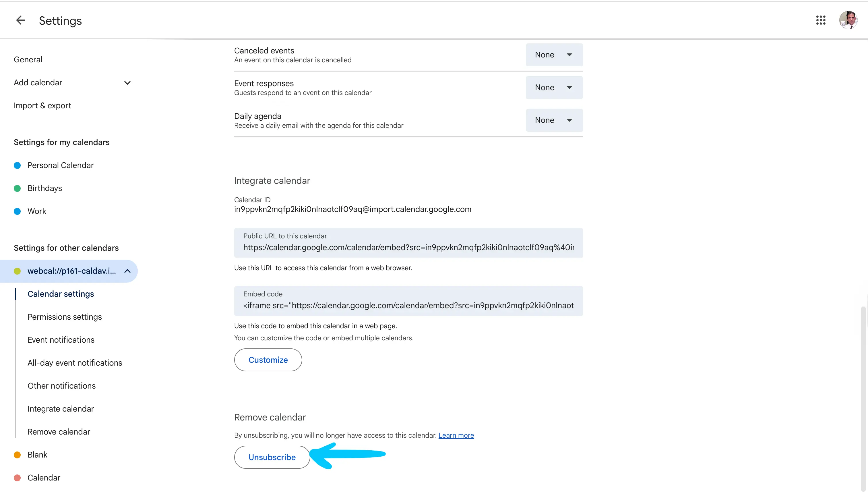Open the Event responses None dropdown
The image size is (868, 494).
click(x=554, y=88)
